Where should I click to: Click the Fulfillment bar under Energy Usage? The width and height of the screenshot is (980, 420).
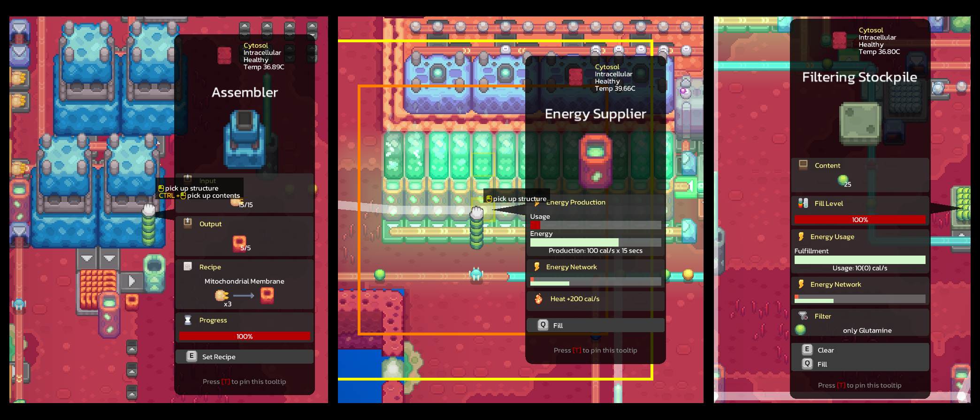(x=859, y=259)
